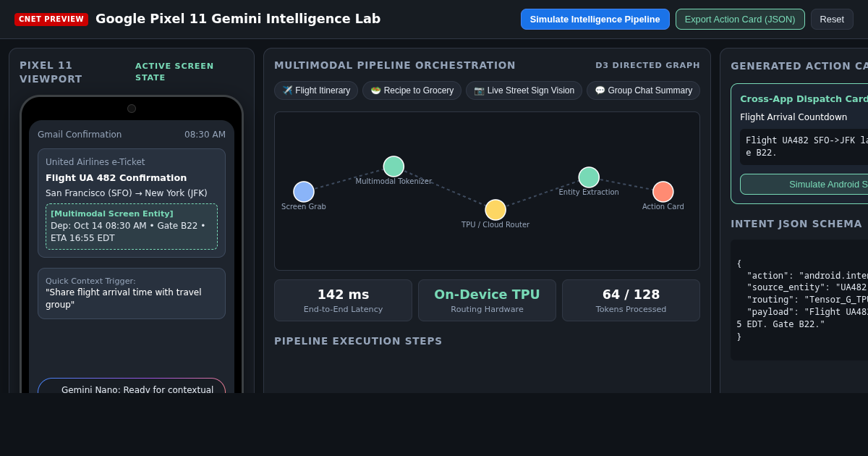This screenshot has height=456, width=868.
Task: Click Pipeline Execution Steps heading
Action: (358, 341)
